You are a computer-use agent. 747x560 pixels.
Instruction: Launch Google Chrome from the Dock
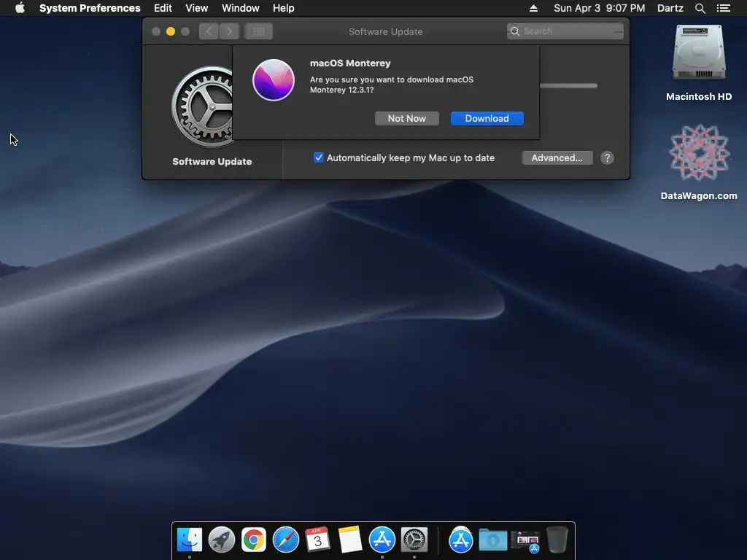[253, 540]
